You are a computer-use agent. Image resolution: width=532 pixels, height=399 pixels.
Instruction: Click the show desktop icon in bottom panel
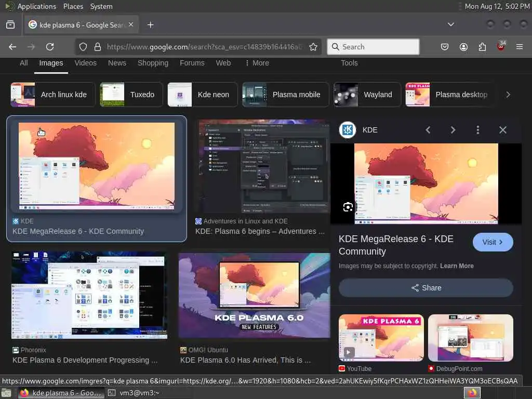tap(6, 393)
